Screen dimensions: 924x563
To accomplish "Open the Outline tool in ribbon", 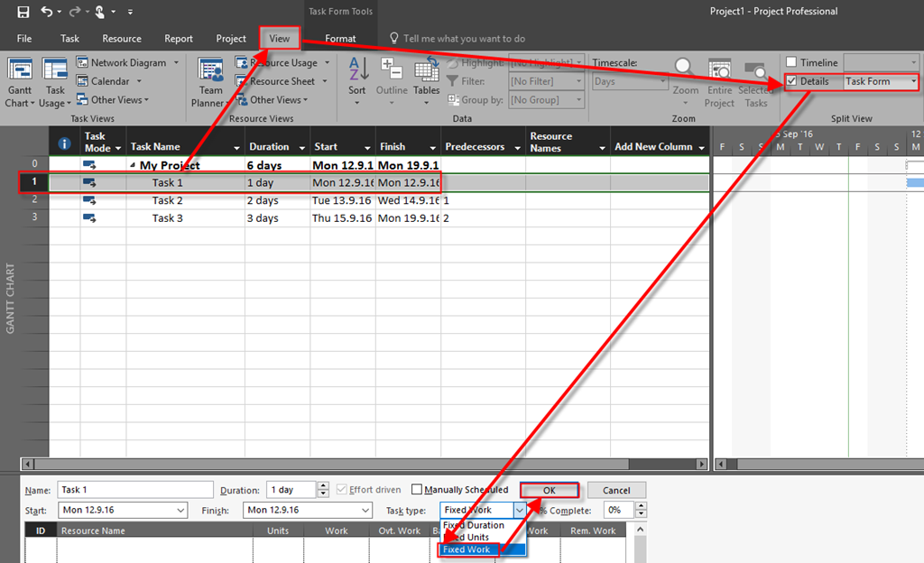I will click(392, 69).
